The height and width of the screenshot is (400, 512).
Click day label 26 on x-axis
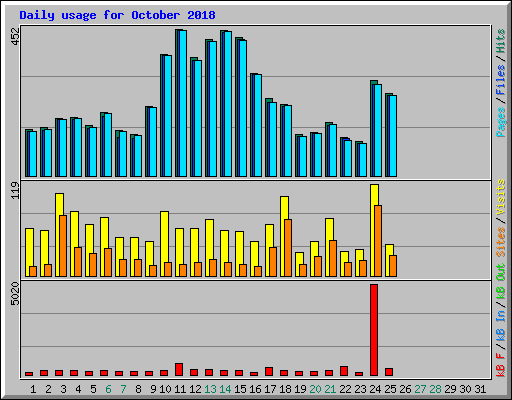pyautogui.click(x=405, y=389)
